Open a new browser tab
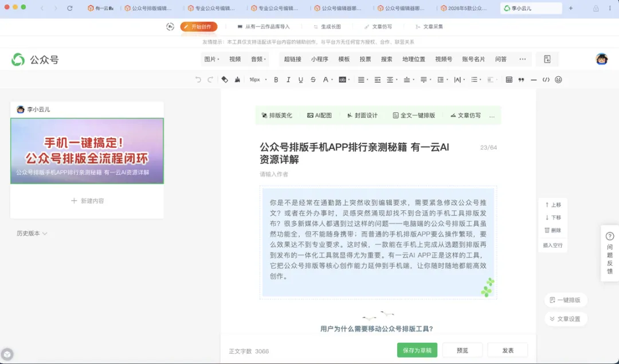 [570, 8]
